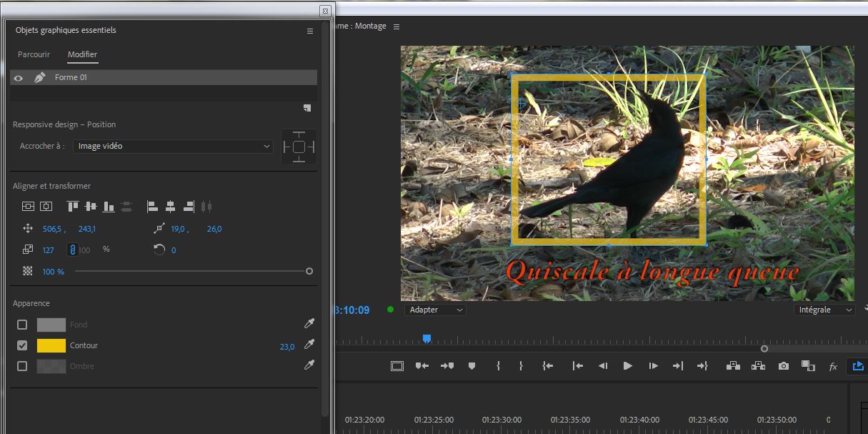Click the yellow Contour color swatch
Screen dimensions: 868x434
click(x=51, y=345)
